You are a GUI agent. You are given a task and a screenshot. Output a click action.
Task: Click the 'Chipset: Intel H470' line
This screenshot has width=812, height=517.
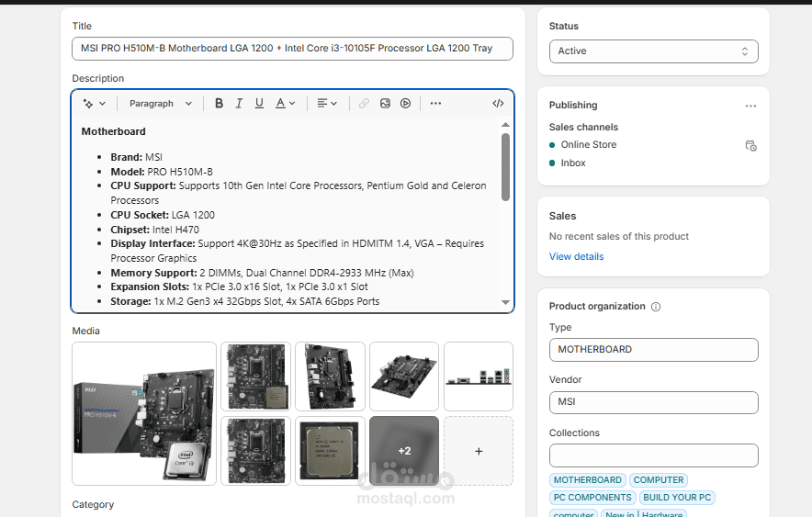tap(155, 230)
